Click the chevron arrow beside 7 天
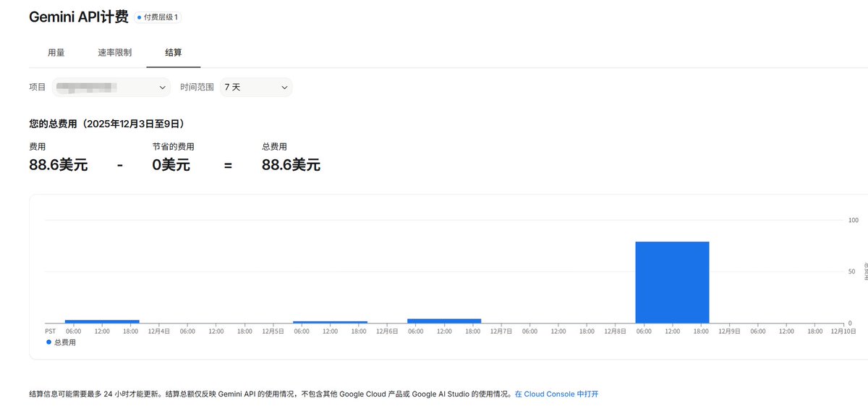 tap(284, 88)
